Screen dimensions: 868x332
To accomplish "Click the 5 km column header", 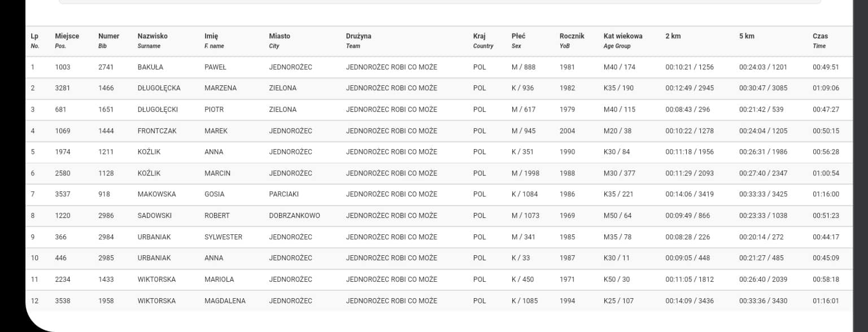I will 747,36.
